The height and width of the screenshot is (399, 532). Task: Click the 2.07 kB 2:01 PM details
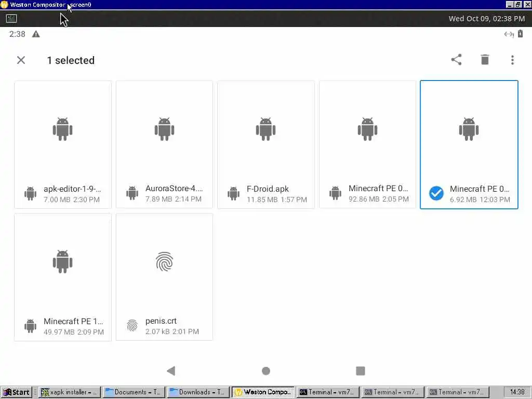[172, 331]
